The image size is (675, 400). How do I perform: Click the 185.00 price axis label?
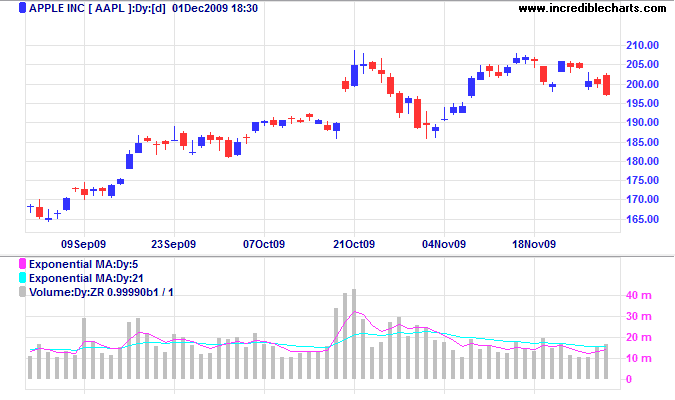point(642,142)
